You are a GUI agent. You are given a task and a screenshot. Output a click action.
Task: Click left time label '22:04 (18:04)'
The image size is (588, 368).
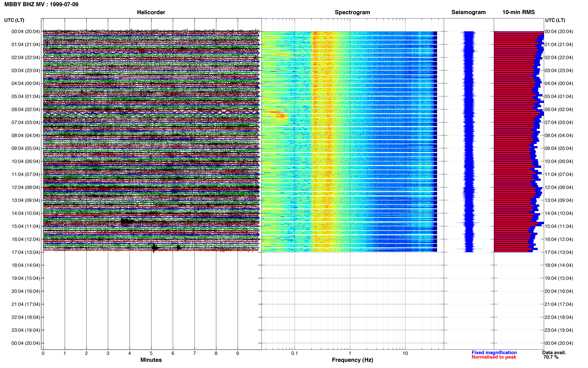[x=26, y=317]
